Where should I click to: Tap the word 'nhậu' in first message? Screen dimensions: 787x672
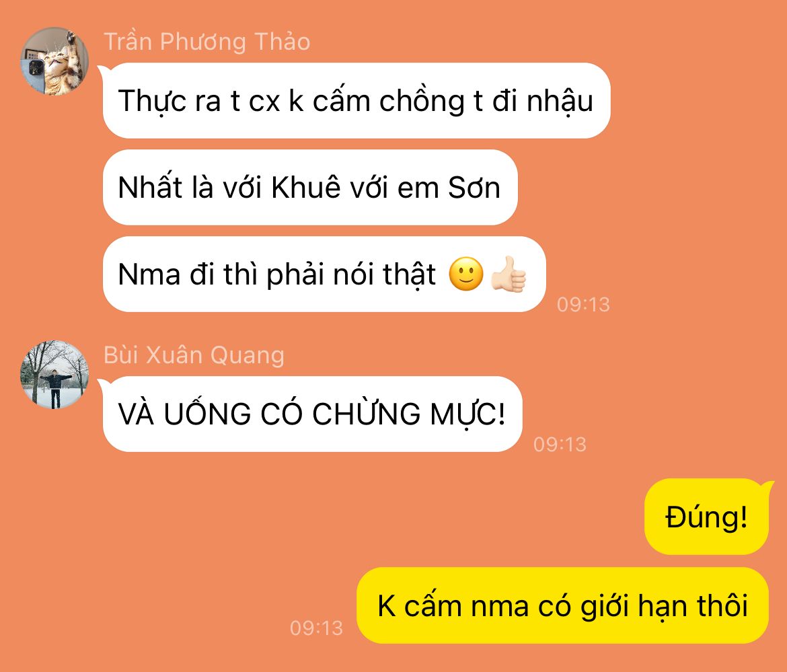[560, 102]
